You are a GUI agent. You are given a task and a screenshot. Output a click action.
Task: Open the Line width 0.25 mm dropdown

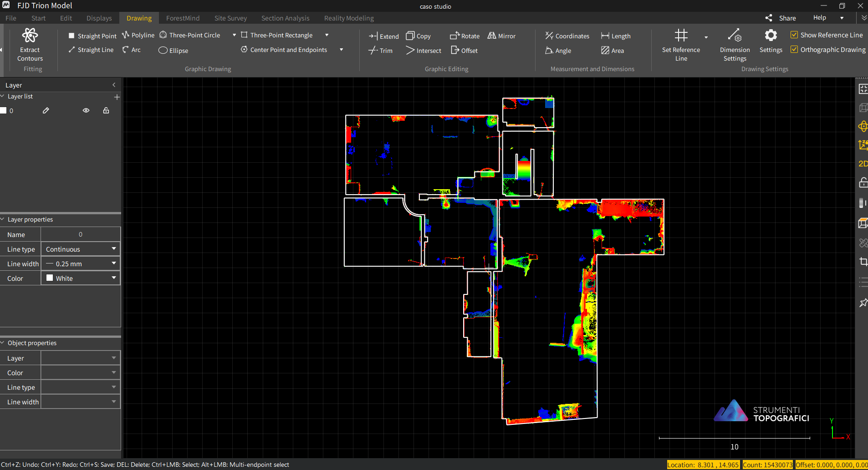coord(81,263)
